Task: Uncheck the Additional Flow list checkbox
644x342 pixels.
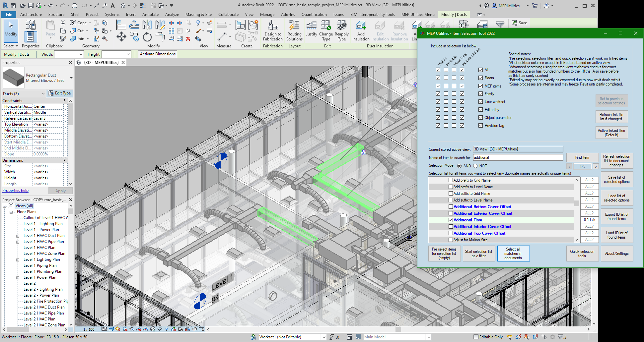Action: [x=451, y=220]
